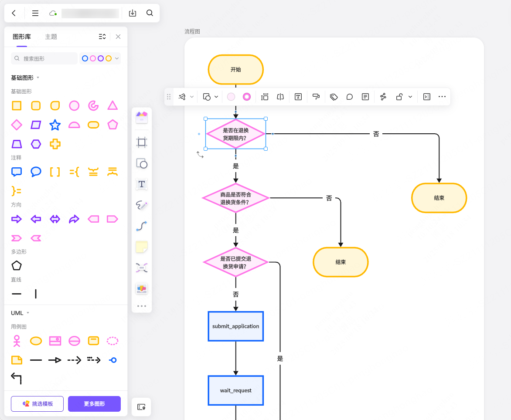Click the note icon in floating toolbar
Viewport: 511px width, 420px height.
pyautogui.click(x=365, y=97)
